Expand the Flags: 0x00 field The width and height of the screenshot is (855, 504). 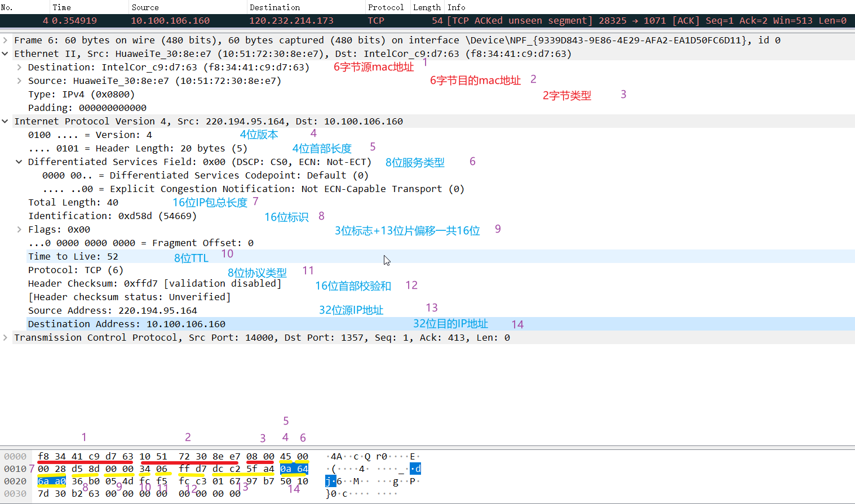tap(19, 230)
